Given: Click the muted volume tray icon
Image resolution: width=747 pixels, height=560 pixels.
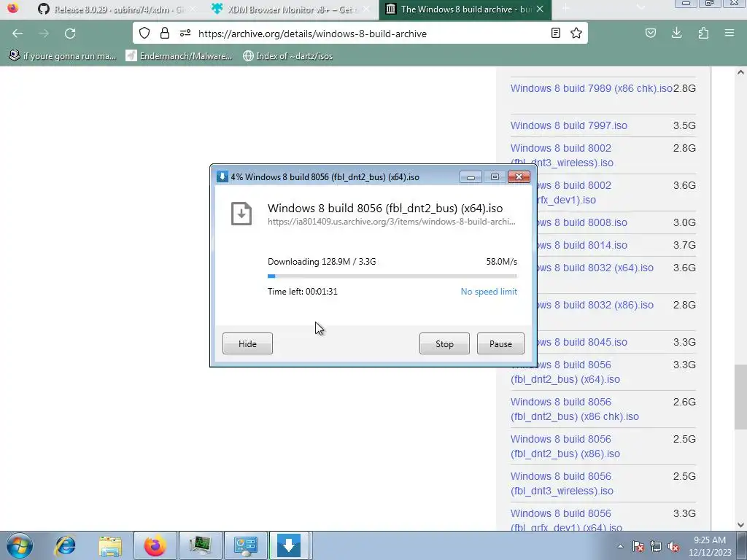Looking at the screenshot, I should [x=673, y=546].
